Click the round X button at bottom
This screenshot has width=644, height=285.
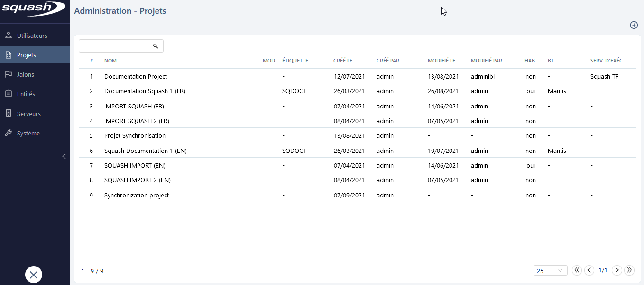(x=33, y=275)
